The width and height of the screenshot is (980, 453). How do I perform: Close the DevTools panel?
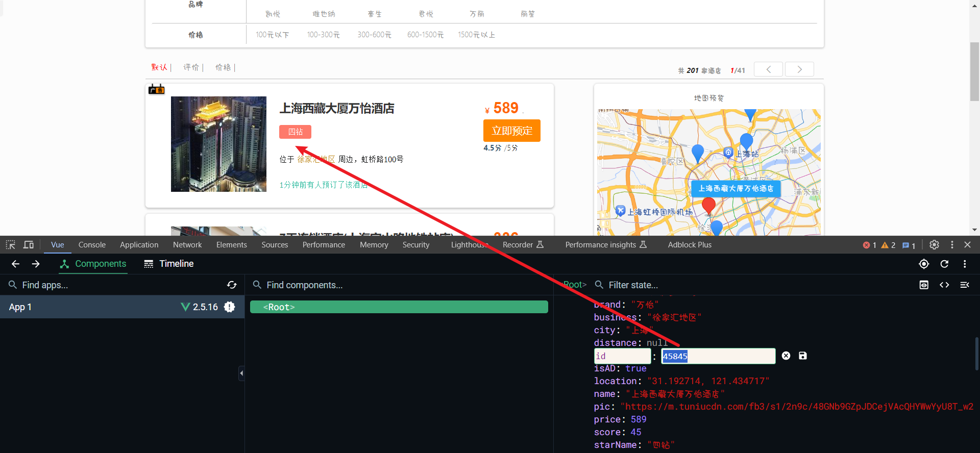tap(967, 245)
